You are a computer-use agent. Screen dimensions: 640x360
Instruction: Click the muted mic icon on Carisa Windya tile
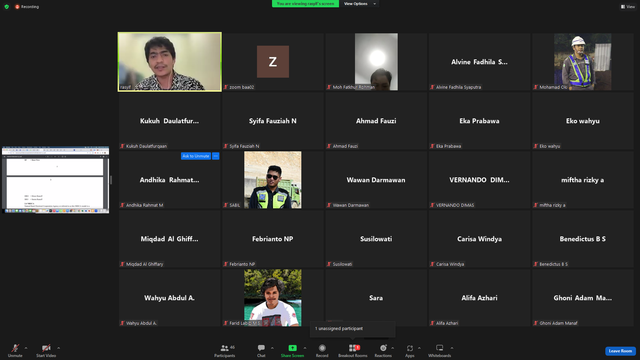(x=432, y=264)
